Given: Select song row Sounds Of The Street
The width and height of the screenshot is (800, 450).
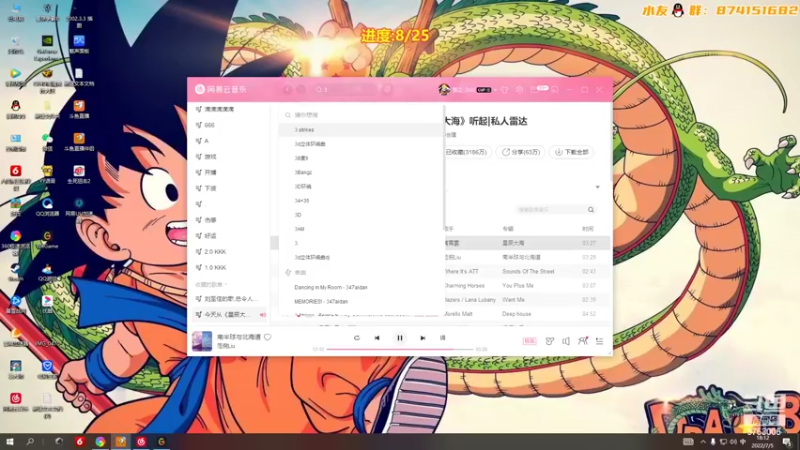Looking at the screenshot, I should point(528,271).
